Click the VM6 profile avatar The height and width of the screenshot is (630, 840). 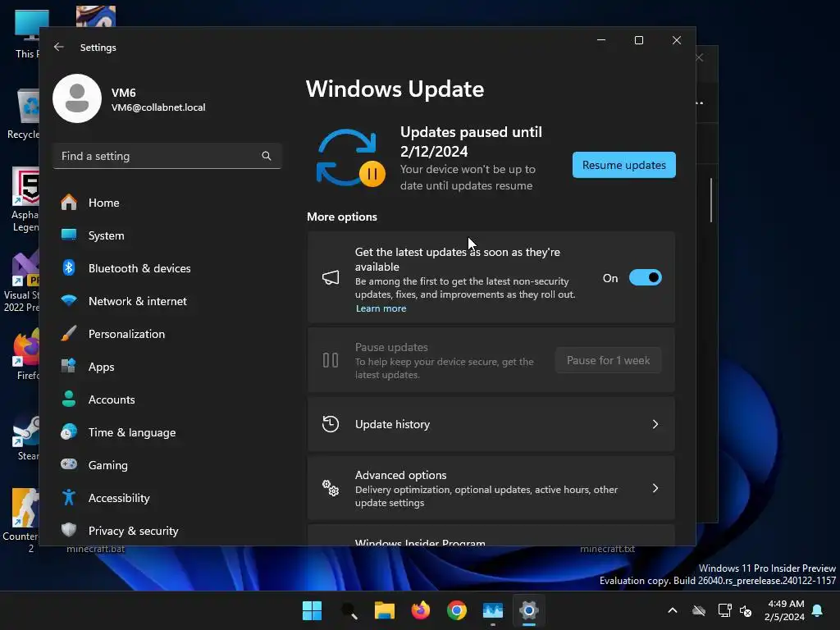point(77,98)
